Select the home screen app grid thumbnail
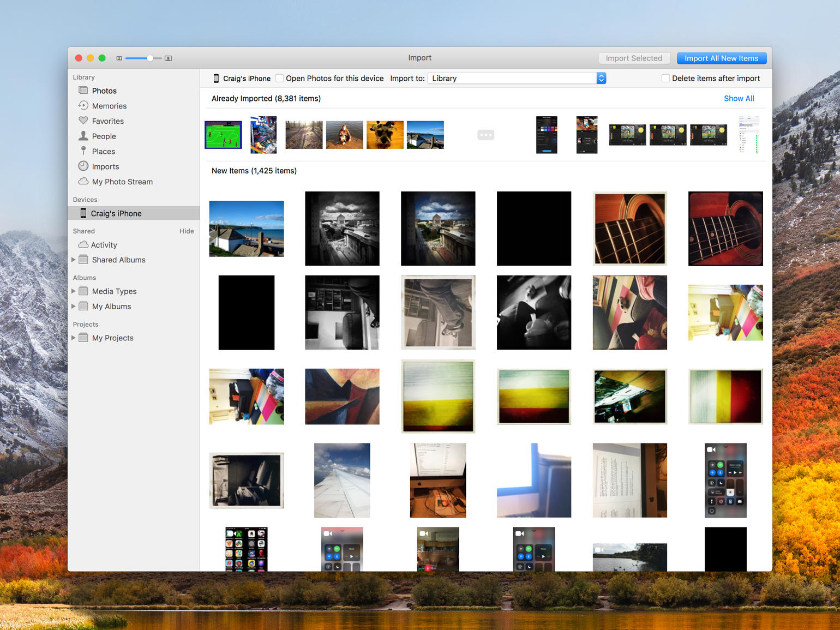The image size is (840, 630). pos(247,549)
